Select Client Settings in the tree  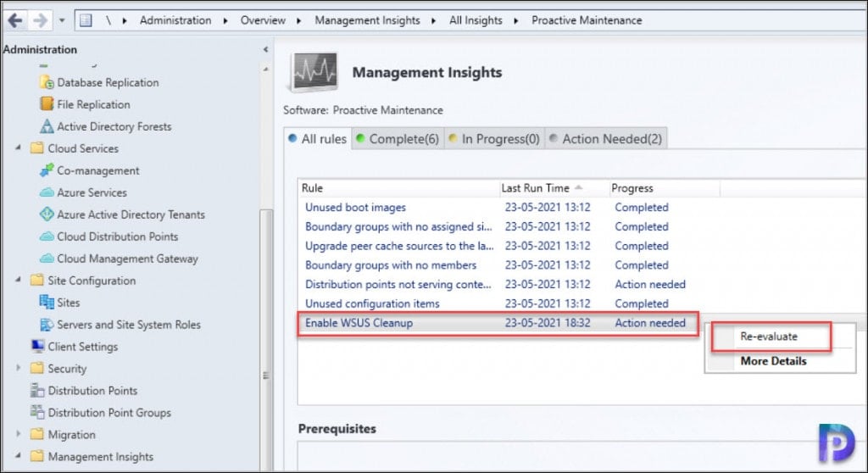[82, 347]
